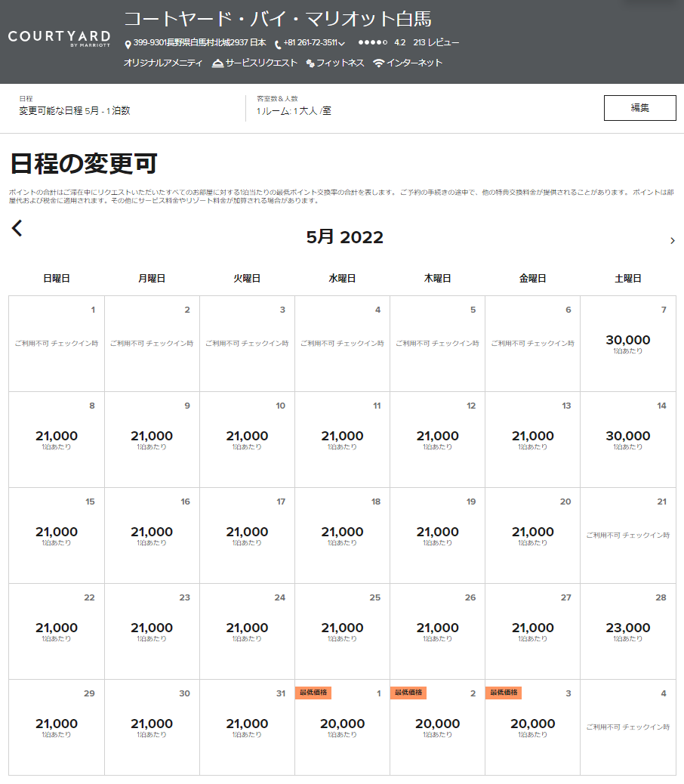Click the サービスリクエスト bell icon
This screenshot has width=684, height=784.
(x=218, y=63)
